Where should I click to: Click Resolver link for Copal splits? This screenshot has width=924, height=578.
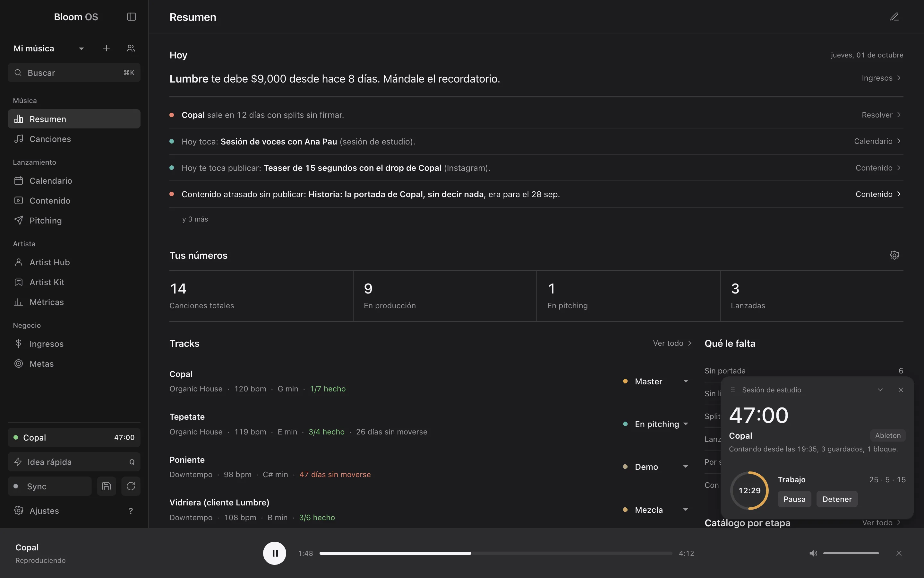[x=881, y=115]
